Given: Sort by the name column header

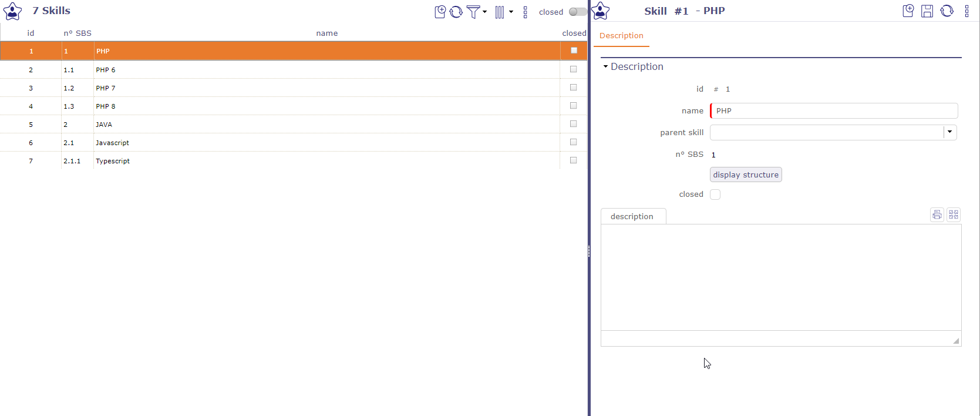Looking at the screenshot, I should (x=326, y=33).
